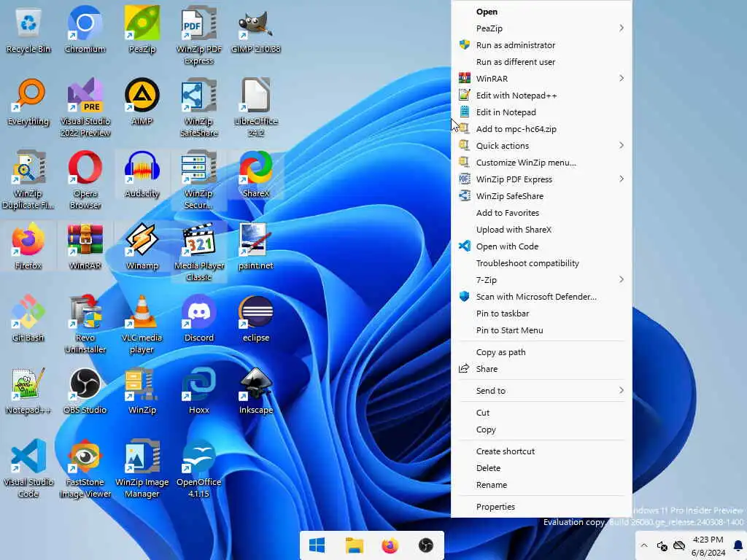Choose Add to Favorites

point(541,213)
